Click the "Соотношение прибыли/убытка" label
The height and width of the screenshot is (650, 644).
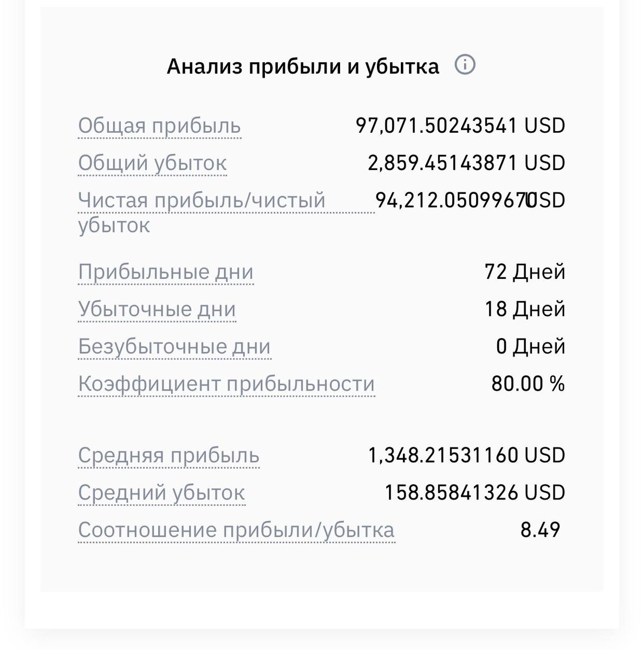236,530
